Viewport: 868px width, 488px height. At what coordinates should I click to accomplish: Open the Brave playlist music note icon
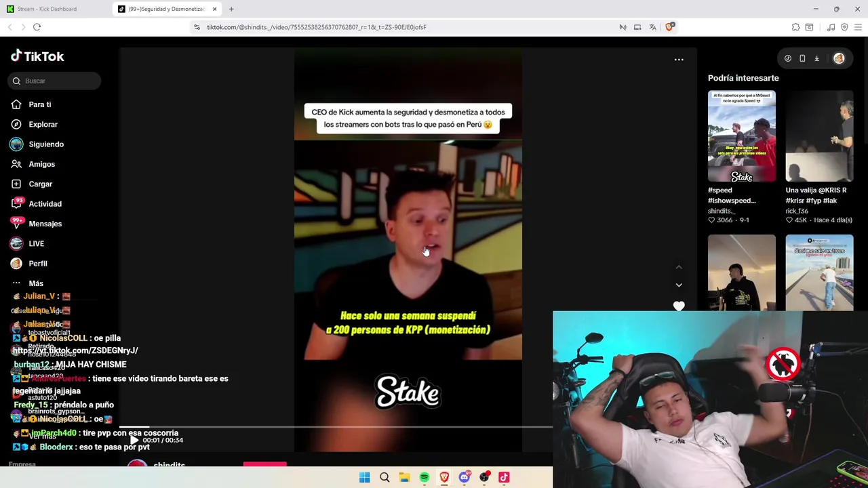point(831,27)
